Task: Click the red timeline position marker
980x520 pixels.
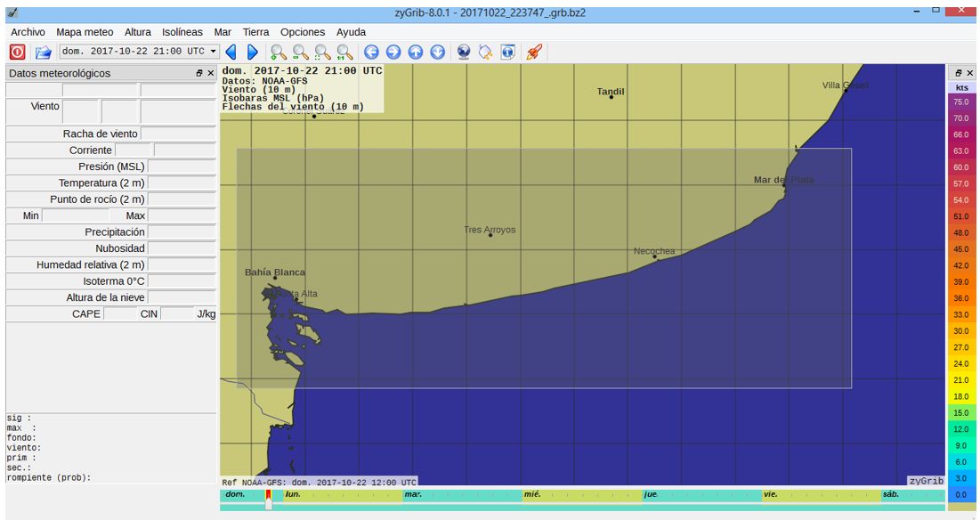Action: pyautogui.click(x=268, y=494)
